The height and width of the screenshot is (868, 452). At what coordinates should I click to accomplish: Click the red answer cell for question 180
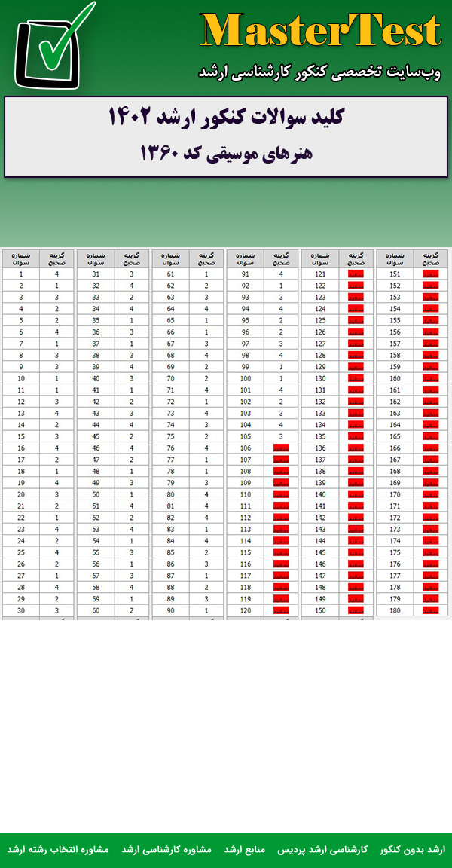(430, 610)
